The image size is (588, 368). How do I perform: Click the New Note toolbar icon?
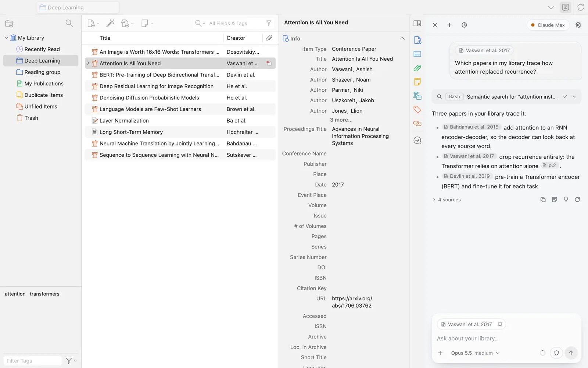pos(145,24)
